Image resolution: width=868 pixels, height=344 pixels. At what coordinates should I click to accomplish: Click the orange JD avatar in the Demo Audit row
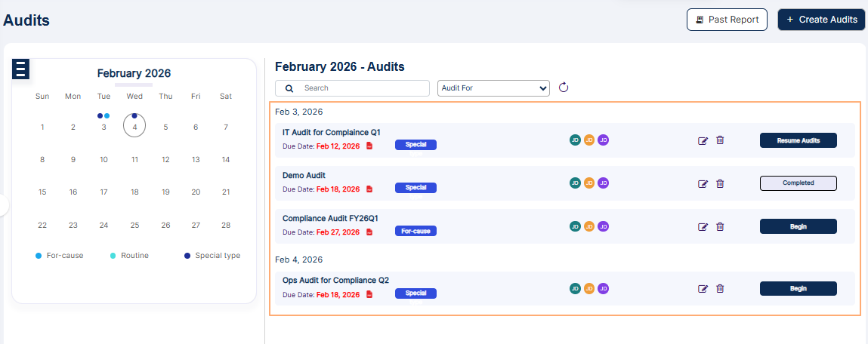point(589,183)
